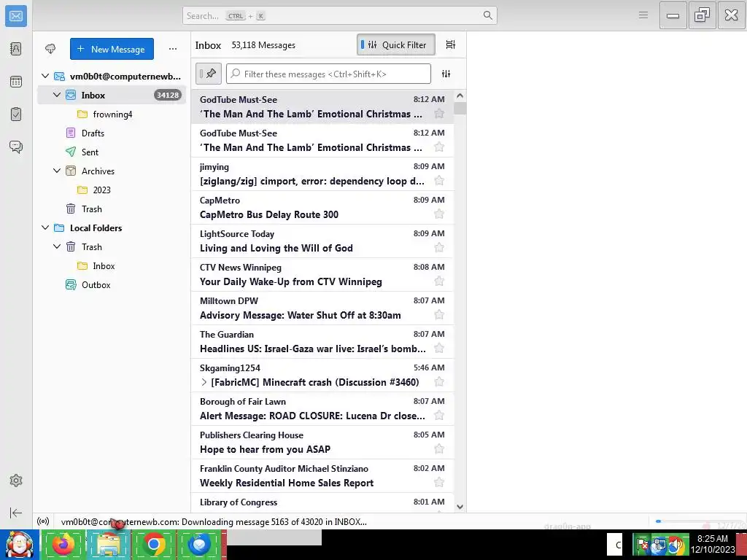Image resolution: width=747 pixels, height=560 pixels.
Task: Click the New Message button
Action: pos(112,49)
